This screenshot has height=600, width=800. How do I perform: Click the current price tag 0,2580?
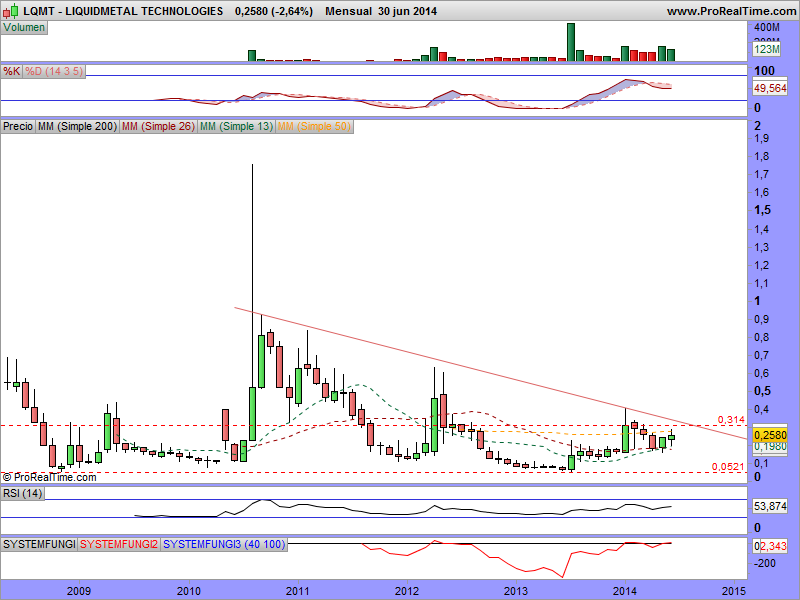770,435
